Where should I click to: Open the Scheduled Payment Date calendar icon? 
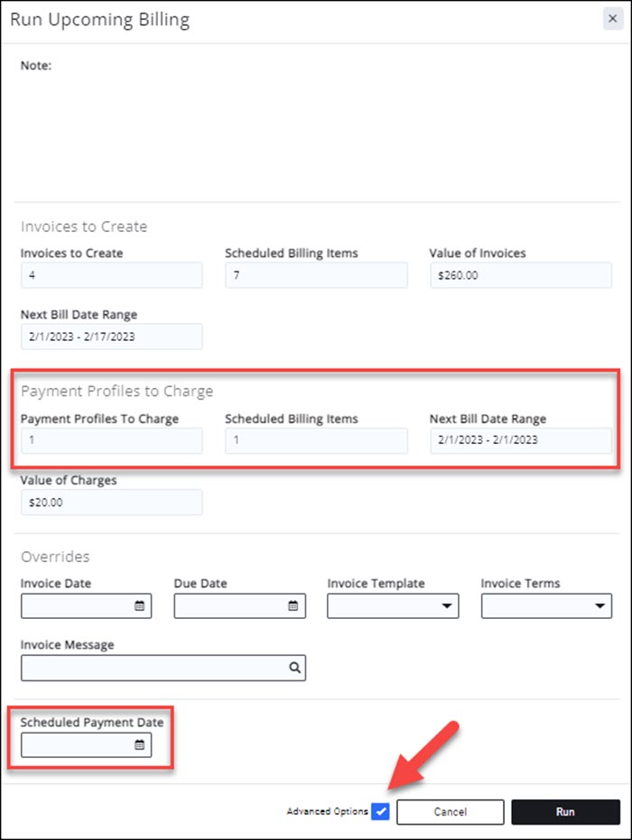[139, 745]
